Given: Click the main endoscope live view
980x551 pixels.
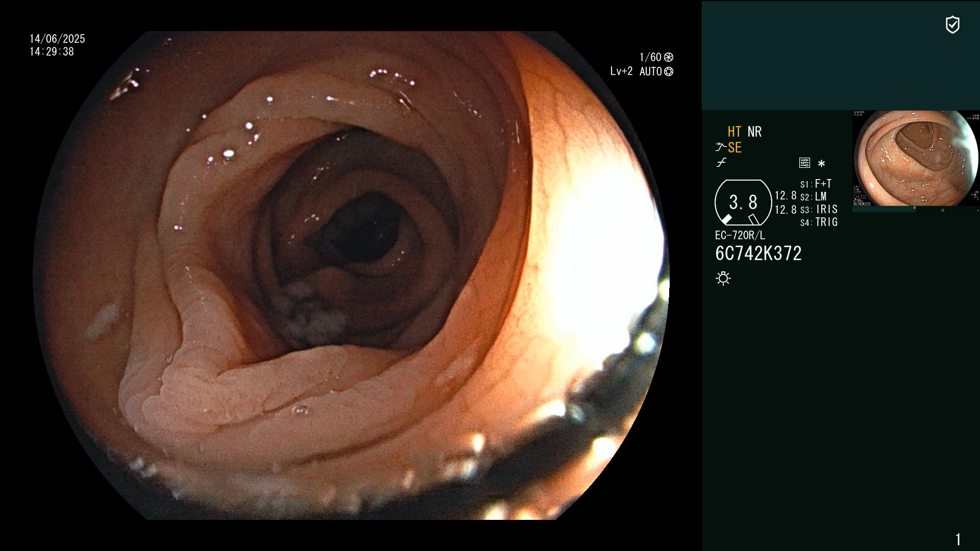Looking at the screenshot, I should 351,275.
